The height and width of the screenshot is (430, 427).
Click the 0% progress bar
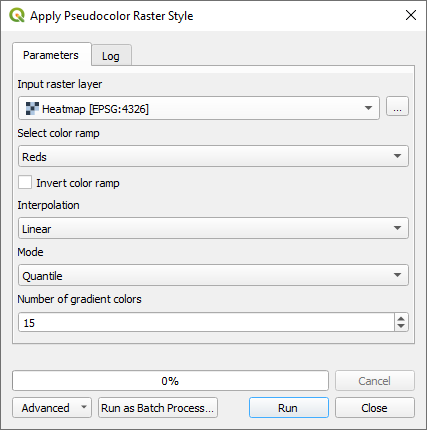[170, 381]
